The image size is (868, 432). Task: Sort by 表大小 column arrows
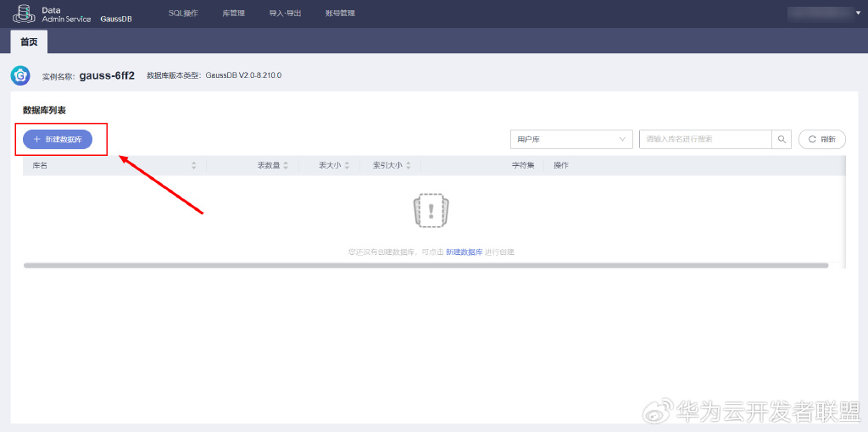[x=347, y=165]
